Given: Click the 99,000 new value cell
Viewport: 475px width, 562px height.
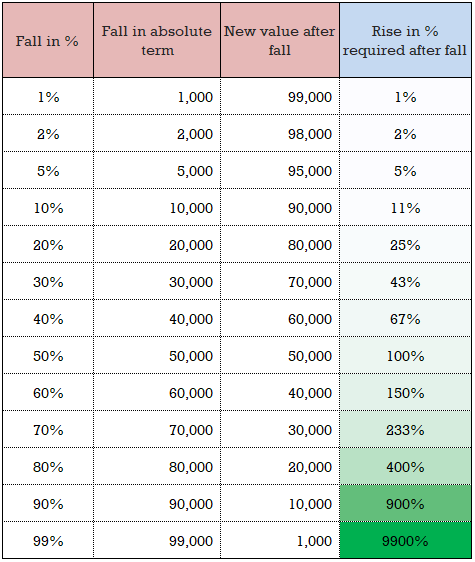Looking at the screenshot, I should [280, 96].
